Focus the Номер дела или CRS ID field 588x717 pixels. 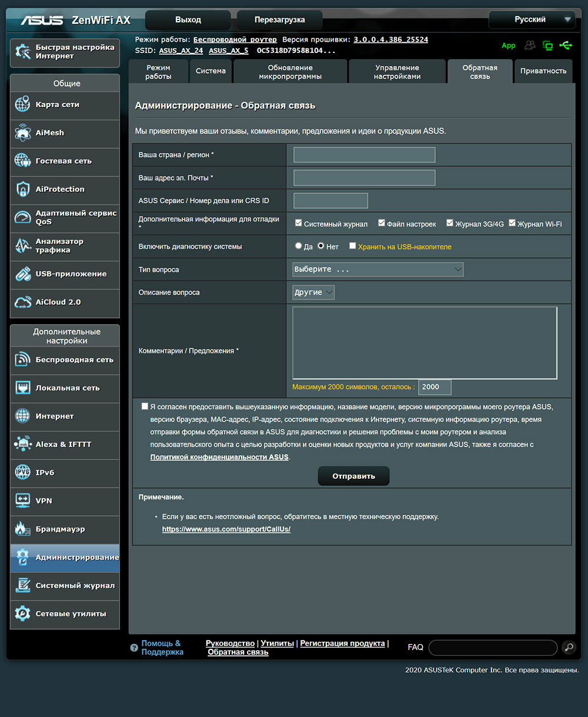coord(330,201)
